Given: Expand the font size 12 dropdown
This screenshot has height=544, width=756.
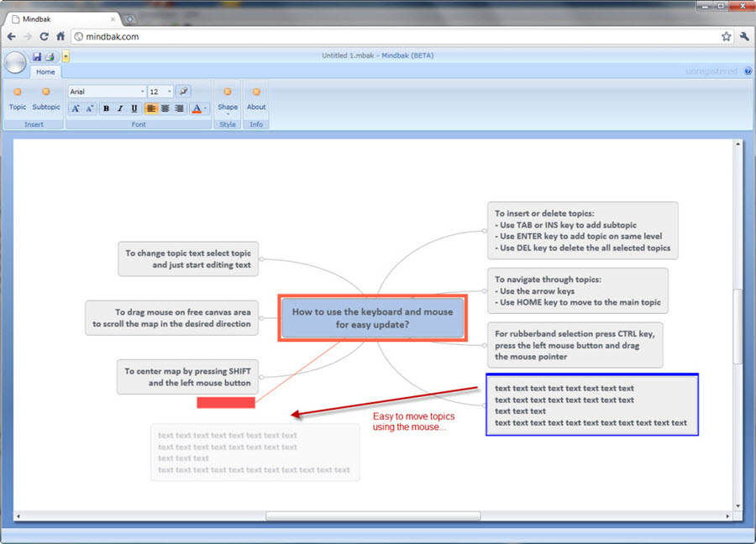Looking at the screenshot, I should [161, 92].
